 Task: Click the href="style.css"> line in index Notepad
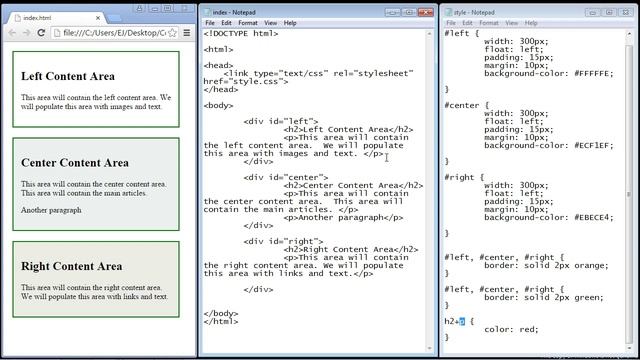246,81
